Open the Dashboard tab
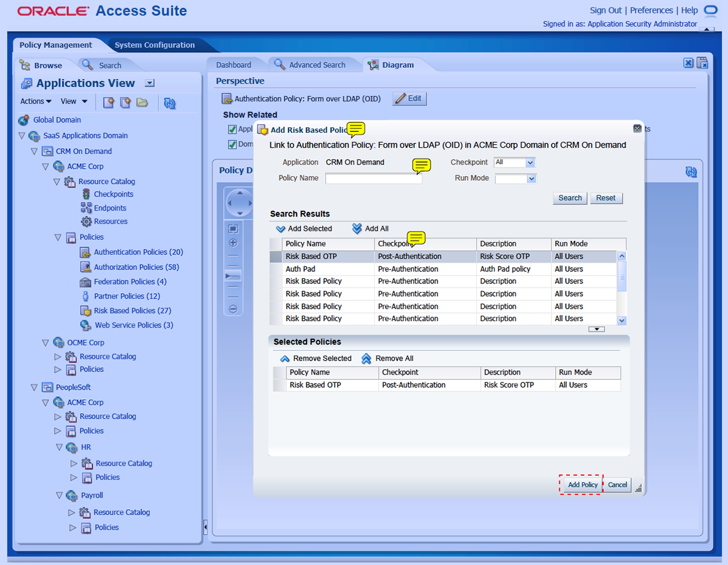Viewport: 728px width, 565px height. 234,65
